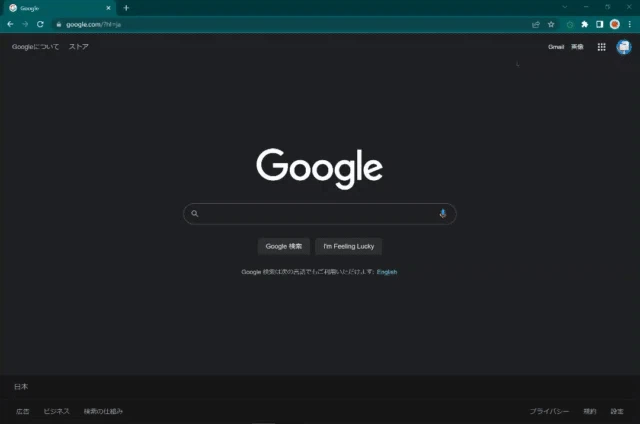Click the 日本 region text in footer
The height and width of the screenshot is (424, 640).
(21, 386)
